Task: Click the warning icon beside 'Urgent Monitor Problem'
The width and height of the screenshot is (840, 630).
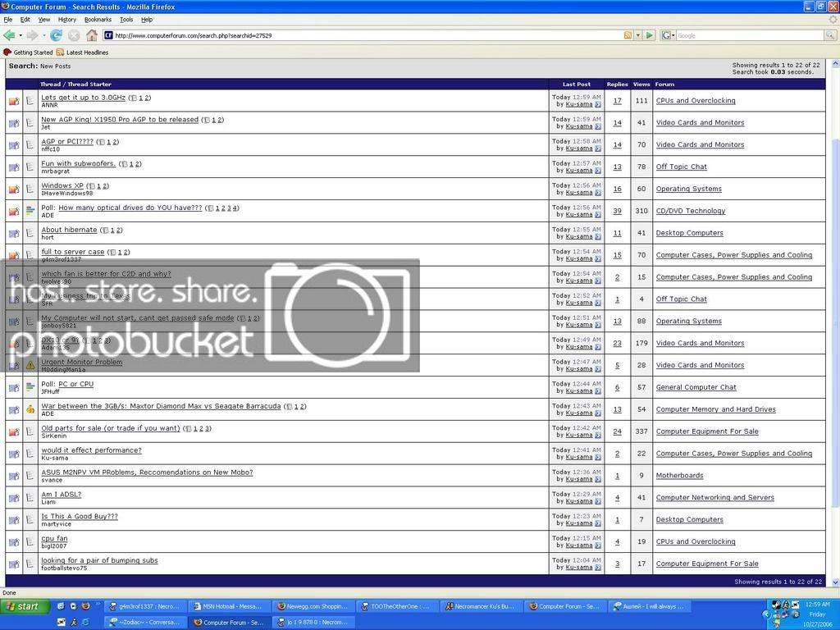Action: click(x=30, y=365)
